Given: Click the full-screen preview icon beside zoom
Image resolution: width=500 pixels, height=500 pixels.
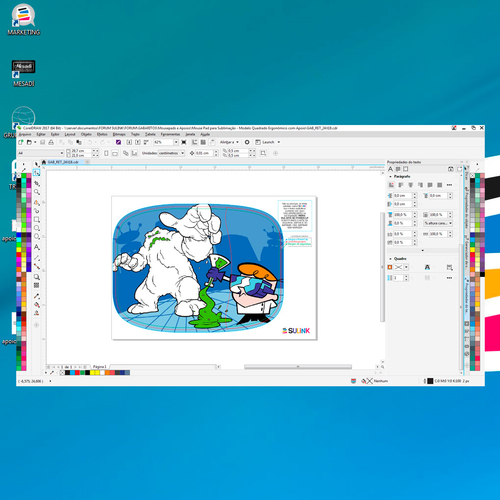Looking at the screenshot, I should point(184,142).
